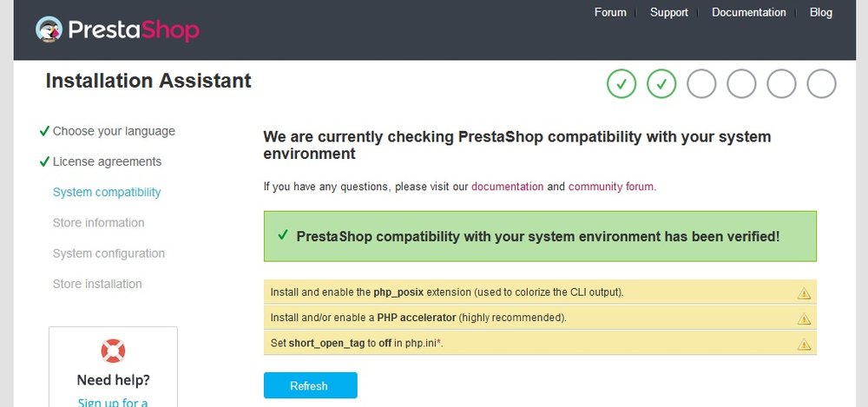The image size is (868, 407).
Task: Click the fifth empty step circle
Action: coord(781,84)
